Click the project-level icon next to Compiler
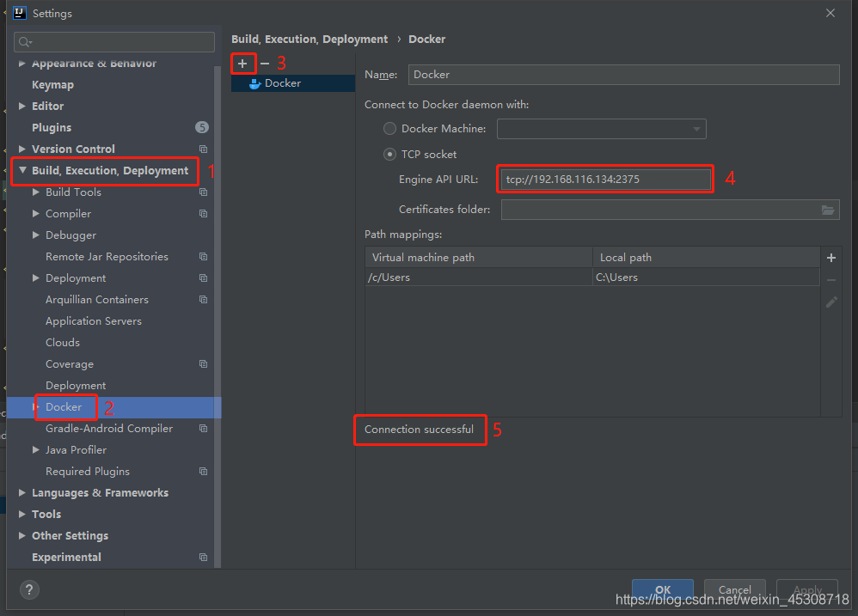Image resolution: width=858 pixels, height=616 pixels. tap(203, 214)
